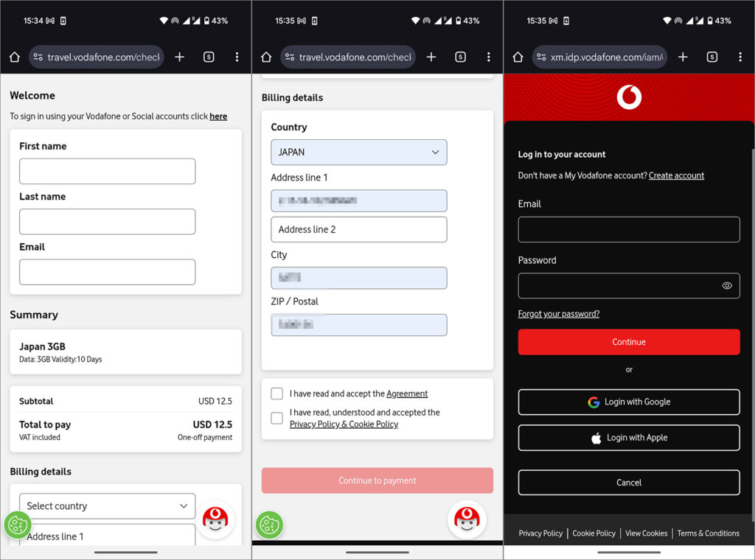Select the 'Japan 3GB' plan text in Summary
This screenshot has width=755, height=560.
click(42, 346)
